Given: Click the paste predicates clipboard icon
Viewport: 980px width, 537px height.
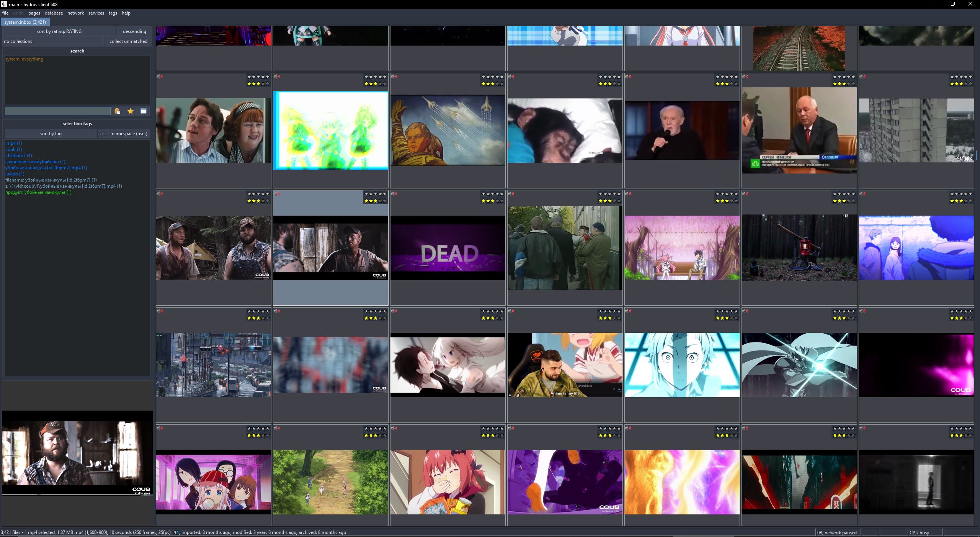Looking at the screenshot, I should (x=118, y=111).
